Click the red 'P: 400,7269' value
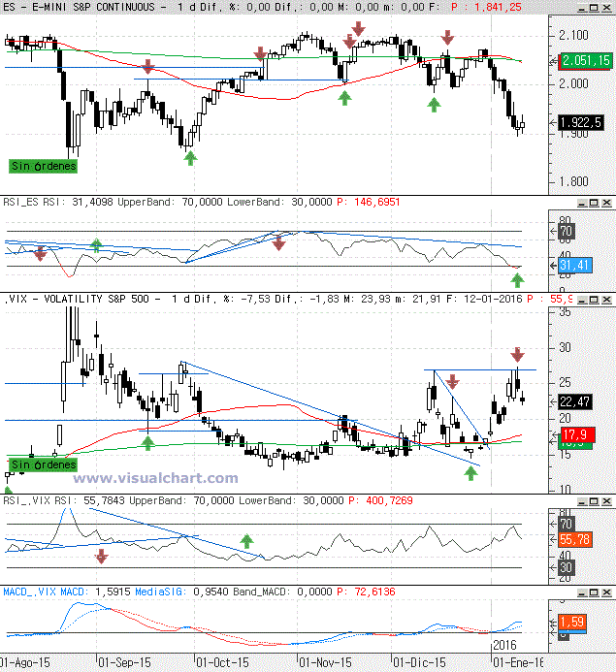The height and width of the screenshot is (672, 616). point(380,500)
